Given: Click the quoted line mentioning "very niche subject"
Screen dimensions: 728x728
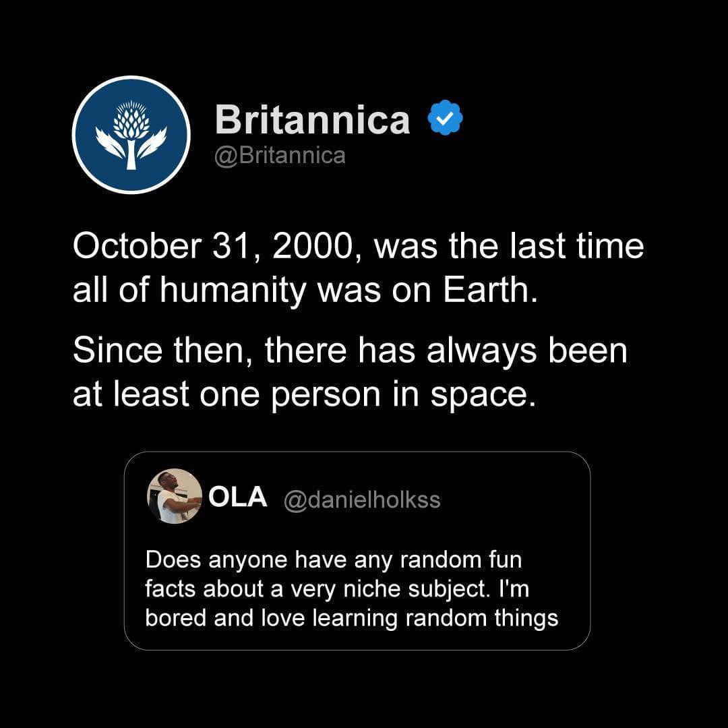Looking at the screenshot, I should [x=337, y=588].
